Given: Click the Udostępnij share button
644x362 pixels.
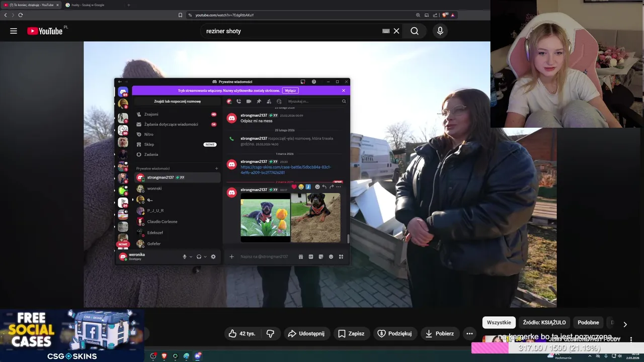Looking at the screenshot, I should (306, 333).
